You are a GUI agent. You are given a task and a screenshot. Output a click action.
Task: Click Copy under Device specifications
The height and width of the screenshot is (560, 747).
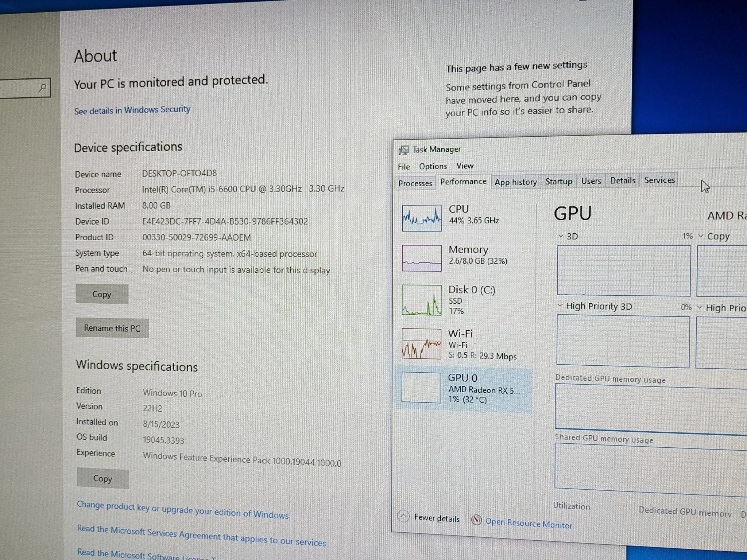coord(102,294)
